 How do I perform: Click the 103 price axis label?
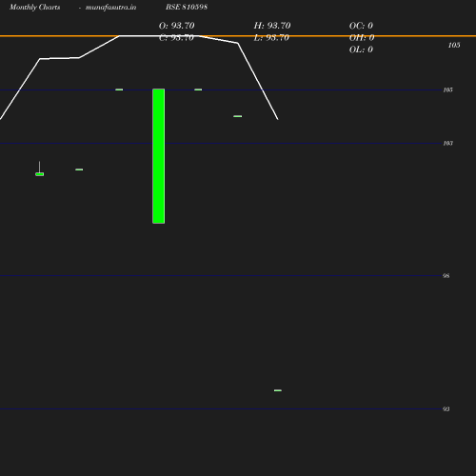coord(447,144)
